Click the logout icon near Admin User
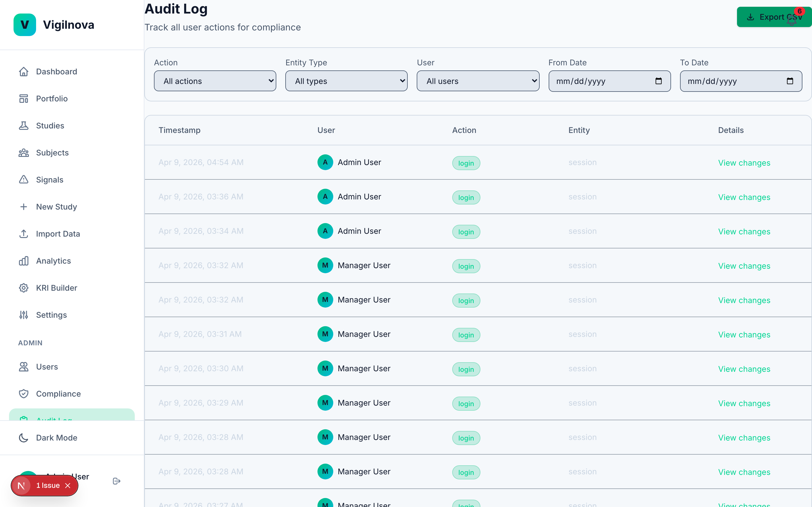This screenshot has width=812, height=507. click(116, 481)
